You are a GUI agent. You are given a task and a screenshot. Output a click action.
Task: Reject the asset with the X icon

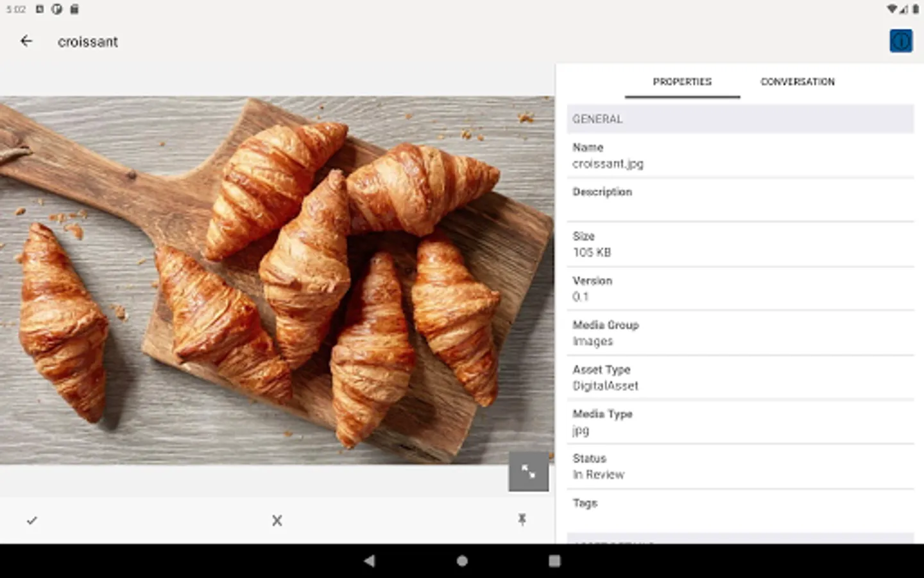tap(277, 520)
